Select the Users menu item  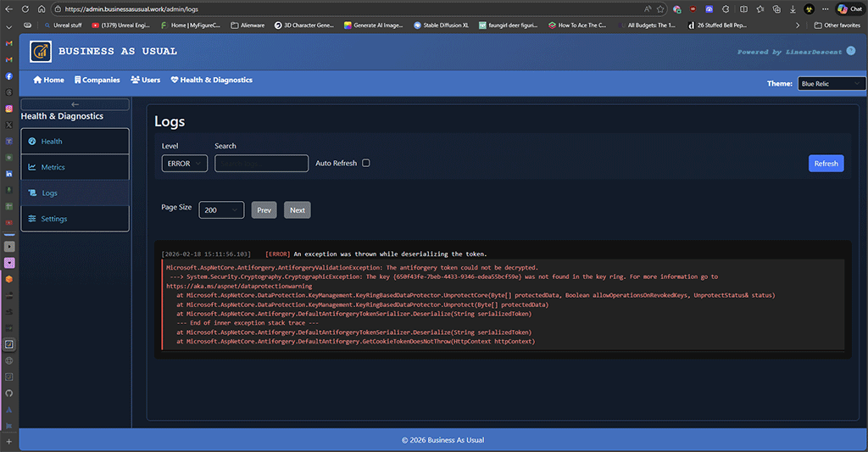(x=145, y=80)
